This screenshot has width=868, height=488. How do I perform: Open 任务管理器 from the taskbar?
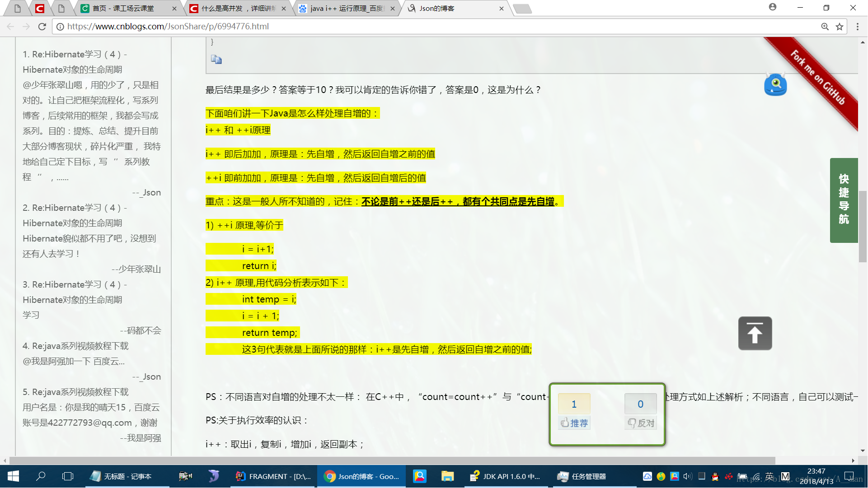582,477
